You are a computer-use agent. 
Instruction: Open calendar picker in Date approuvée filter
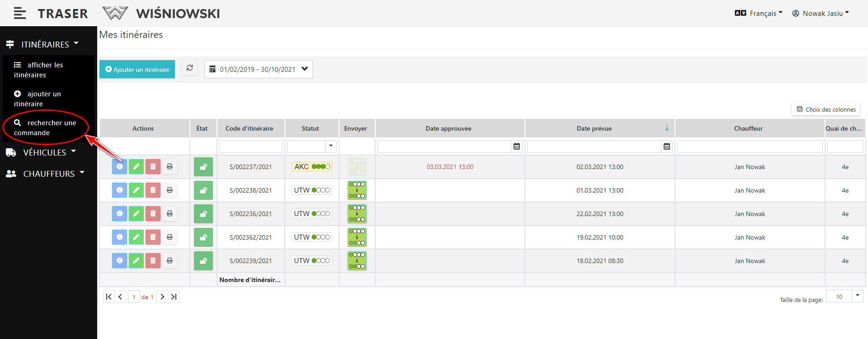(517, 146)
